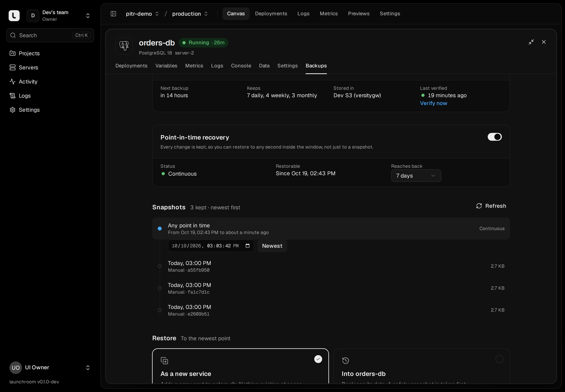Select the Backups tab
The height and width of the screenshot is (392, 565).
(316, 66)
